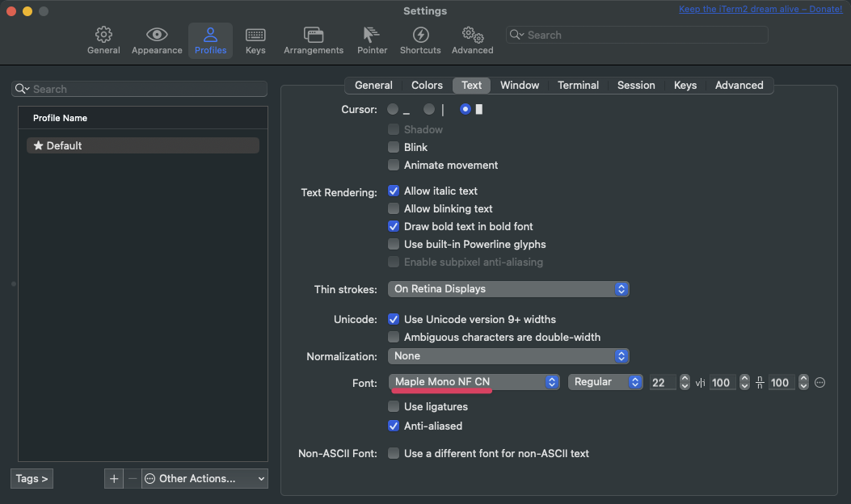Open the Arrangements settings pane
This screenshot has height=504, width=851.
tap(314, 40)
